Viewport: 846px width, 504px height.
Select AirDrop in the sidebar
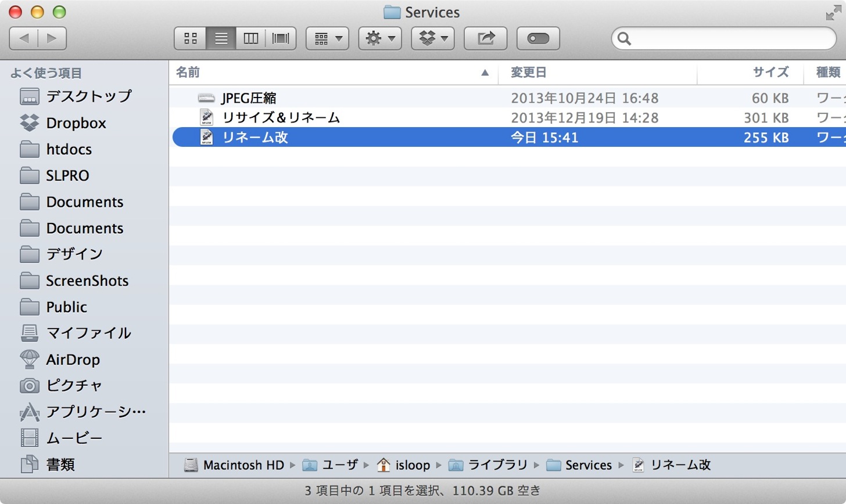59,359
